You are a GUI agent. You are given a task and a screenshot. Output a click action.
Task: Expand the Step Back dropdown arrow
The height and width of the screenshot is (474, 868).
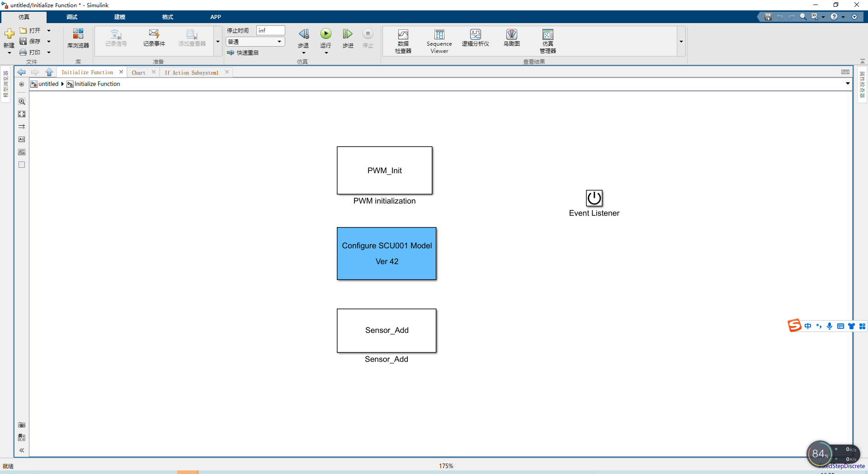pos(303,53)
